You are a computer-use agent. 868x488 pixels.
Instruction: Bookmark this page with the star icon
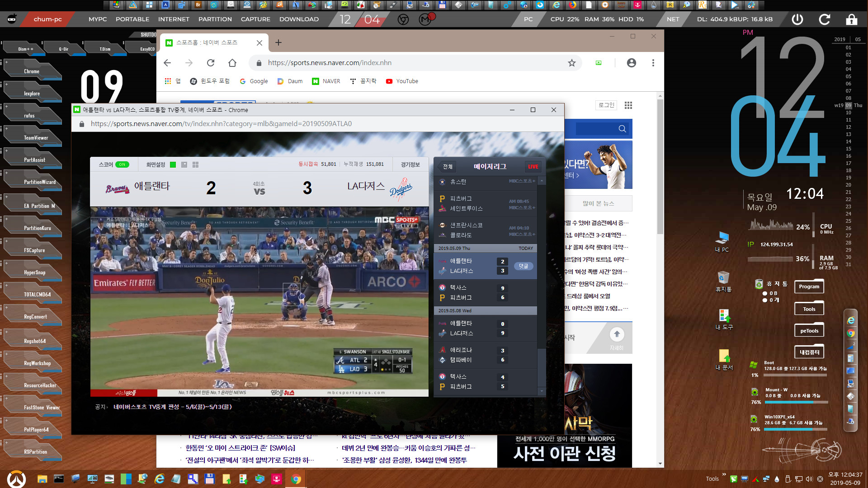tap(572, 63)
